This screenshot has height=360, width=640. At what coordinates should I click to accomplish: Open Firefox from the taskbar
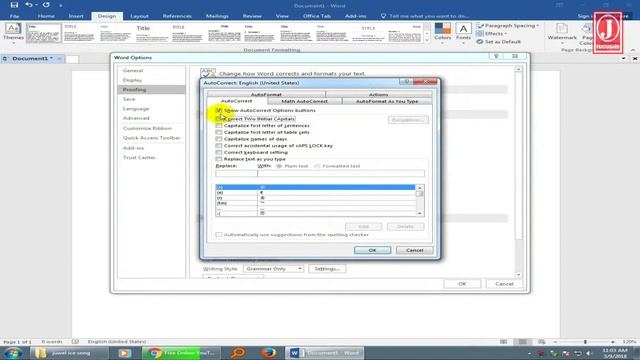(x=268, y=353)
